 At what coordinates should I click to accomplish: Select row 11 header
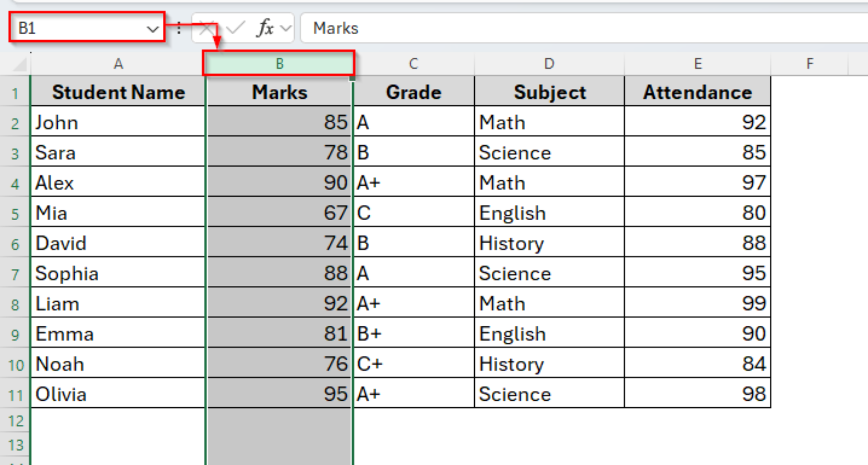(15, 394)
